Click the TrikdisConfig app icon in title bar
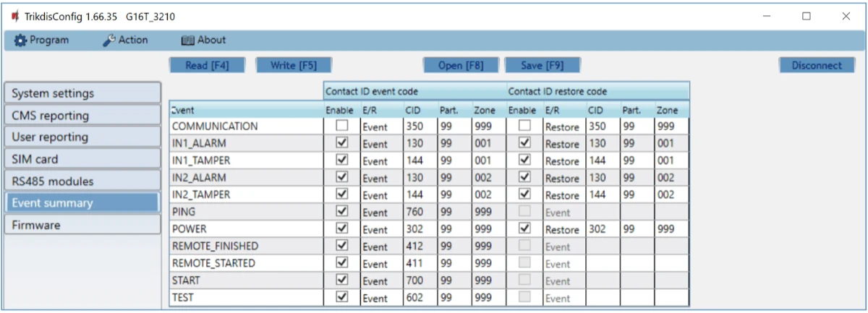The height and width of the screenshot is (313, 868). point(14,16)
